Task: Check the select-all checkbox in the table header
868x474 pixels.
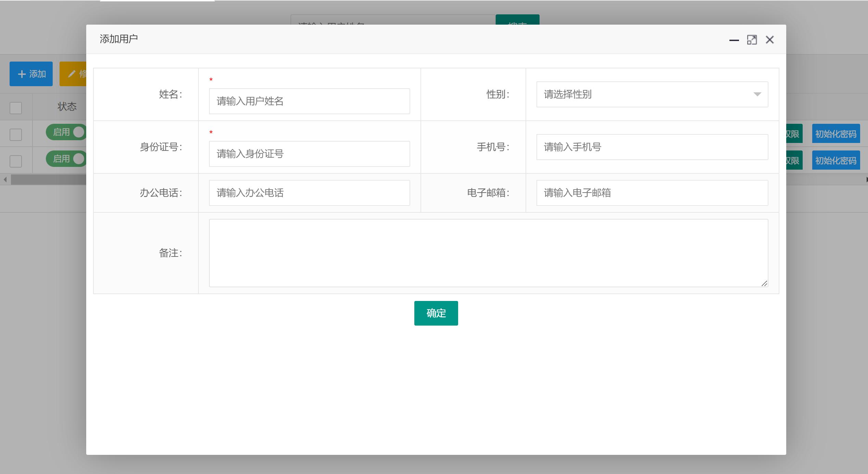Action: coord(15,108)
